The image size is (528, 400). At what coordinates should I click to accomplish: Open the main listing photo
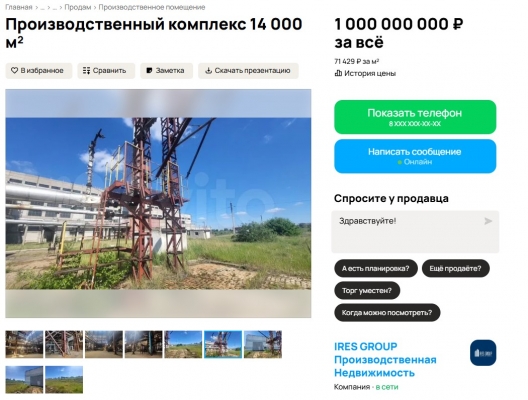tap(158, 203)
